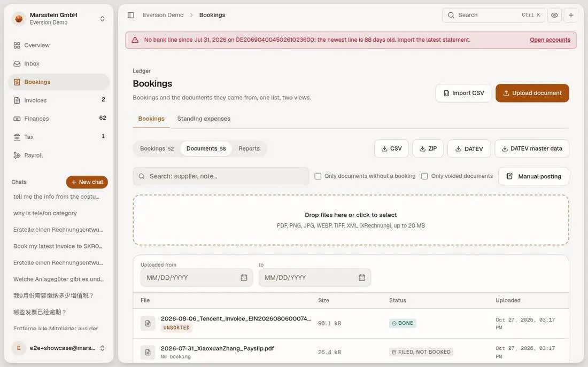Click the File column header

145,300
